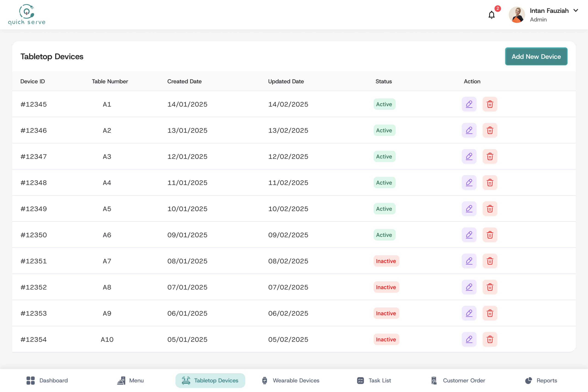Remove device #12352 using trash icon

point(490,287)
